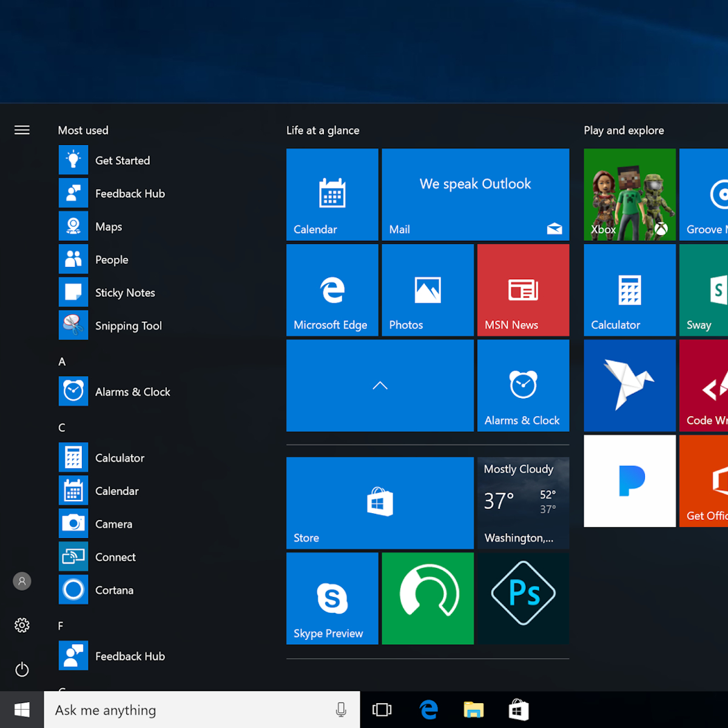The height and width of the screenshot is (728, 728).
Task: Click the Windows Start button
Action: coord(22,710)
